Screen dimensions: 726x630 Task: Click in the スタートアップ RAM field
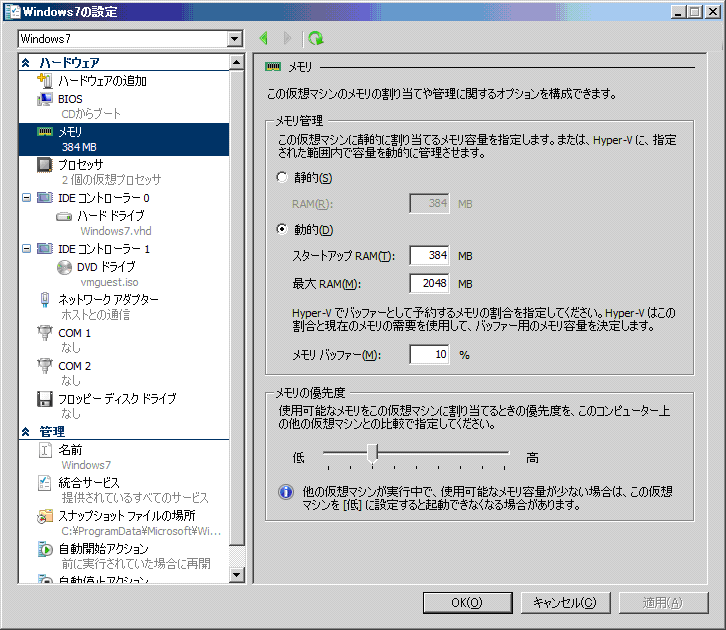click(429, 256)
